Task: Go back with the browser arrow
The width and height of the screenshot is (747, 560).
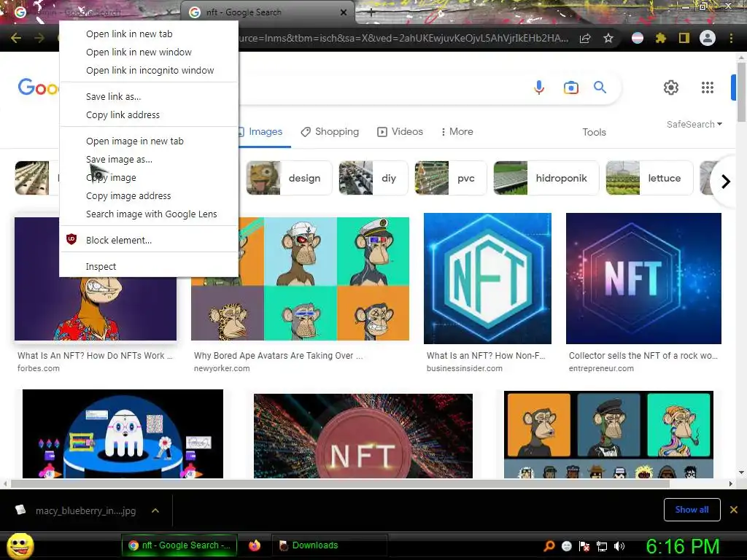Action: [16, 38]
